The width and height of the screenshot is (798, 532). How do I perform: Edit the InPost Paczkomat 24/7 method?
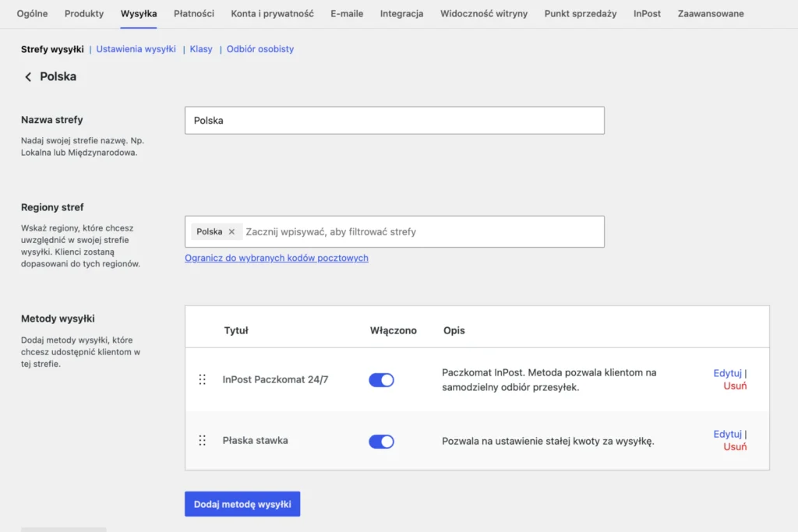coord(727,373)
